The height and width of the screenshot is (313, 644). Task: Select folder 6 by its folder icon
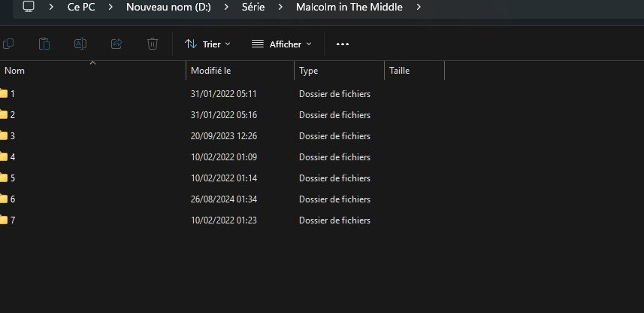[x=4, y=199]
